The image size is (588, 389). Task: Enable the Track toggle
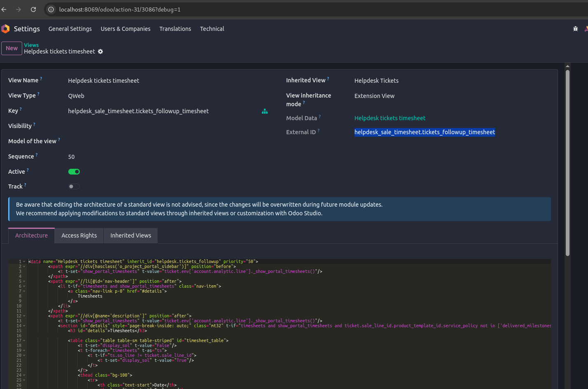tap(74, 186)
